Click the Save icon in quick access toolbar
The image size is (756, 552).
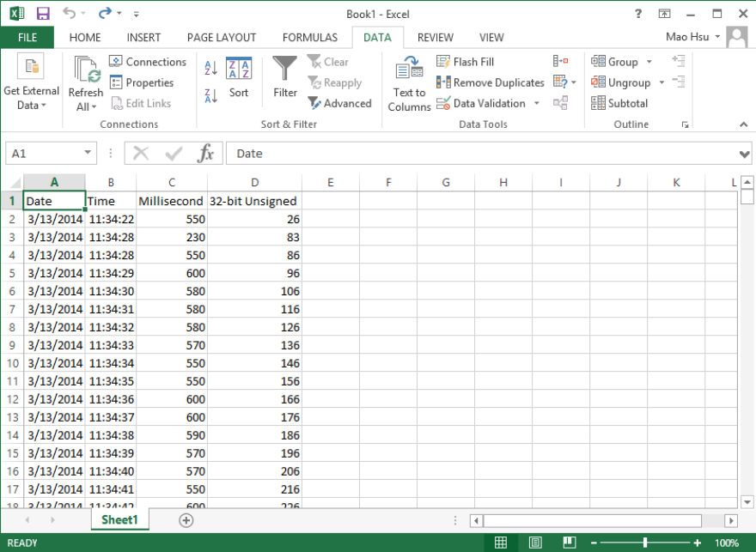(43, 14)
